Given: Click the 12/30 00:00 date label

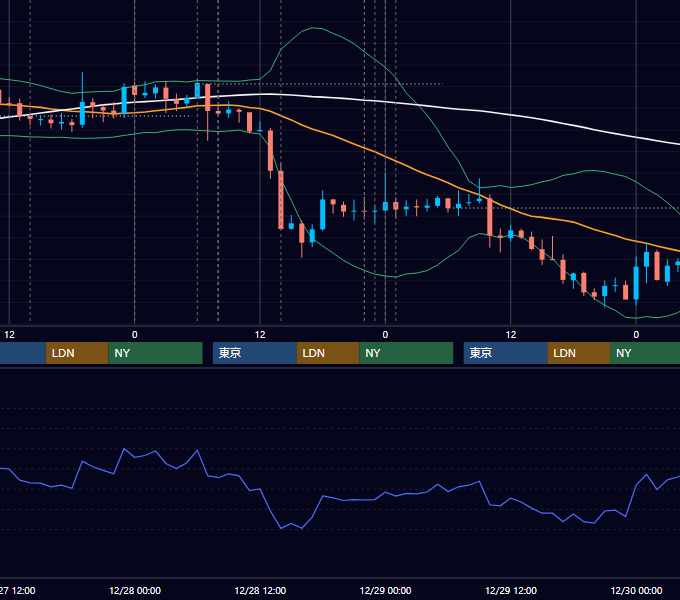Looking at the screenshot, I should click(636, 590).
